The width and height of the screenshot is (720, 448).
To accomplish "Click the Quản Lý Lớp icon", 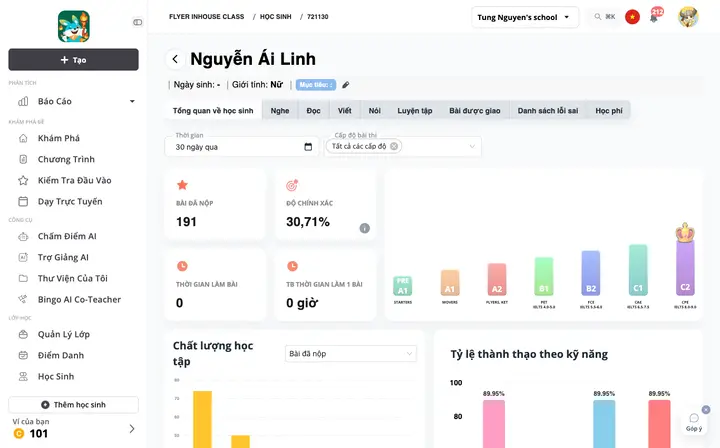I will 23,334.
